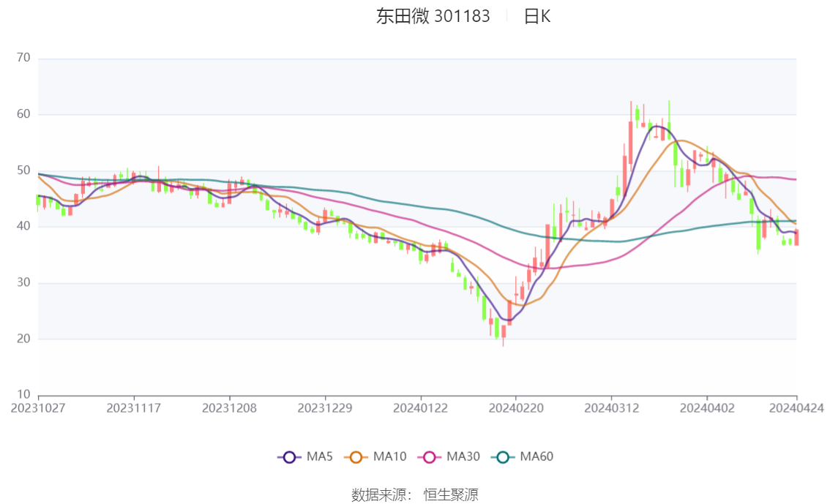Click x-axis date label 20231229

pos(324,408)
